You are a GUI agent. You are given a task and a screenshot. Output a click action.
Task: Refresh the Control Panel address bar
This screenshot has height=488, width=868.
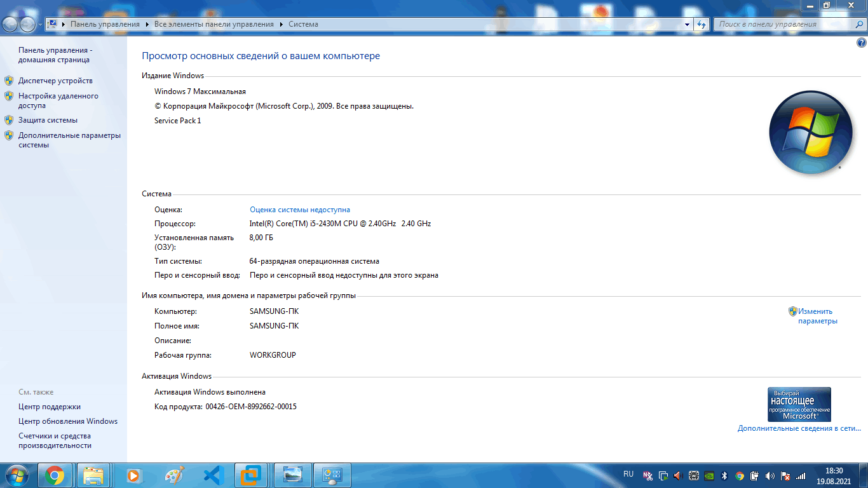tap(702, 24)
